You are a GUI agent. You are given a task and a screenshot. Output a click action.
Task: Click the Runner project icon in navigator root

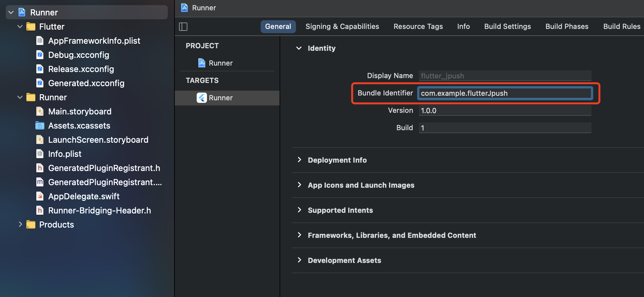tap(22, 13)
